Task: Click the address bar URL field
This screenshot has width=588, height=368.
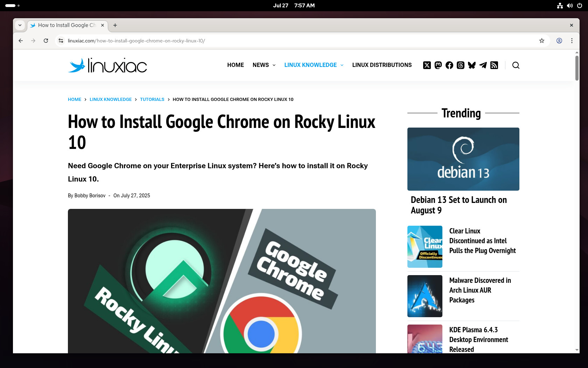Action: click(x=301, y=41)
